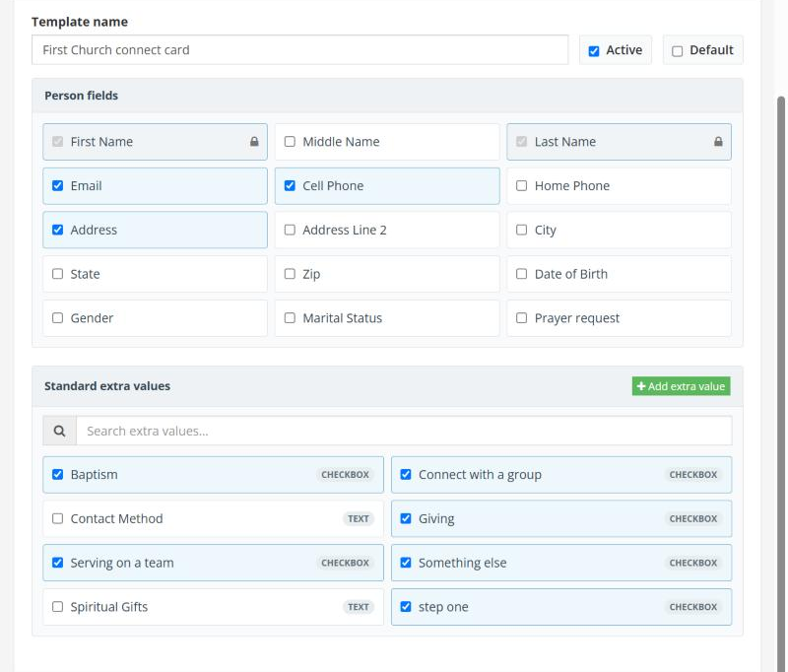Image resolution: width=788 pixels, height=672 pixels.
Task: Uncheck the Cell Phone field
Action: click(290, 186)
